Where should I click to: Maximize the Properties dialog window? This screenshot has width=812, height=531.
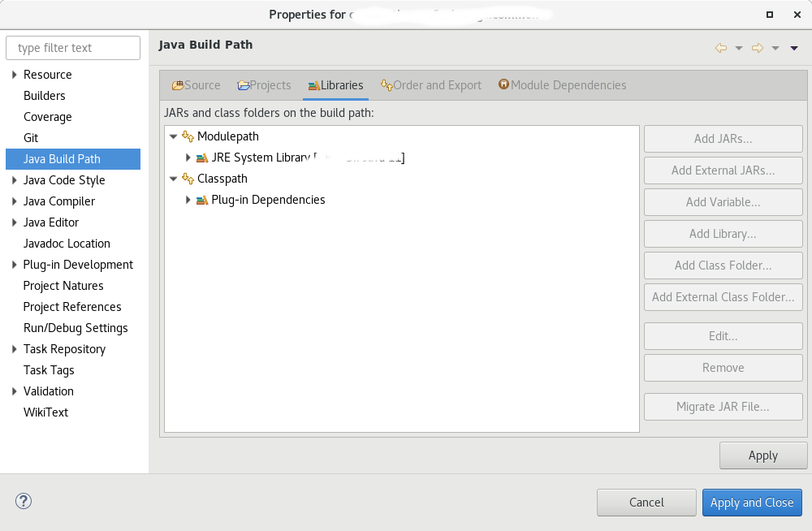click(x=770, y=15)
